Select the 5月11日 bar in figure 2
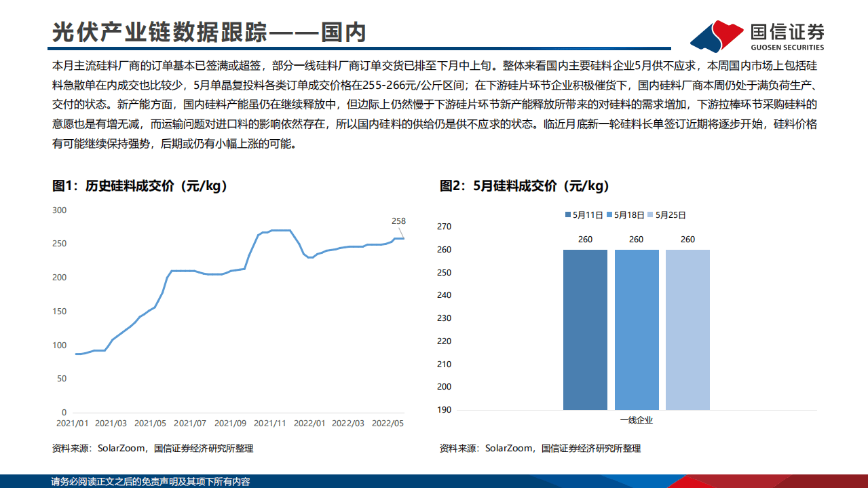This screenshot has width=868, height=488. 585,329
